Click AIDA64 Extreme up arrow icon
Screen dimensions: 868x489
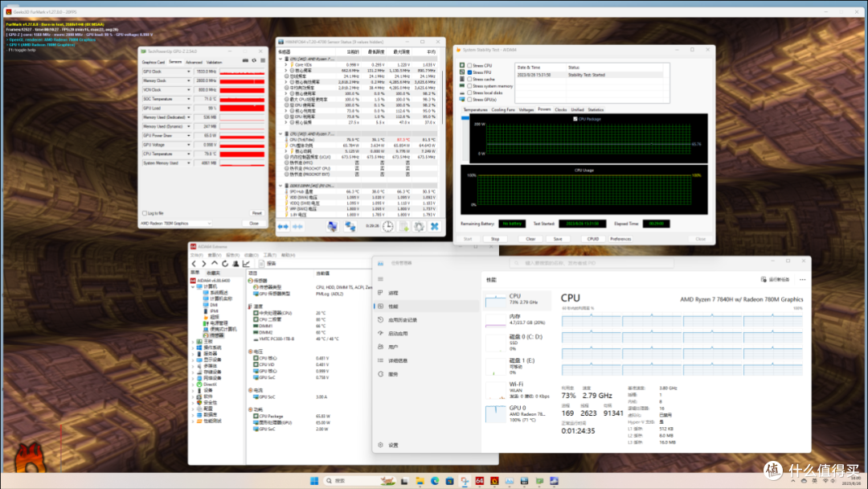click(x=215, y=264)
